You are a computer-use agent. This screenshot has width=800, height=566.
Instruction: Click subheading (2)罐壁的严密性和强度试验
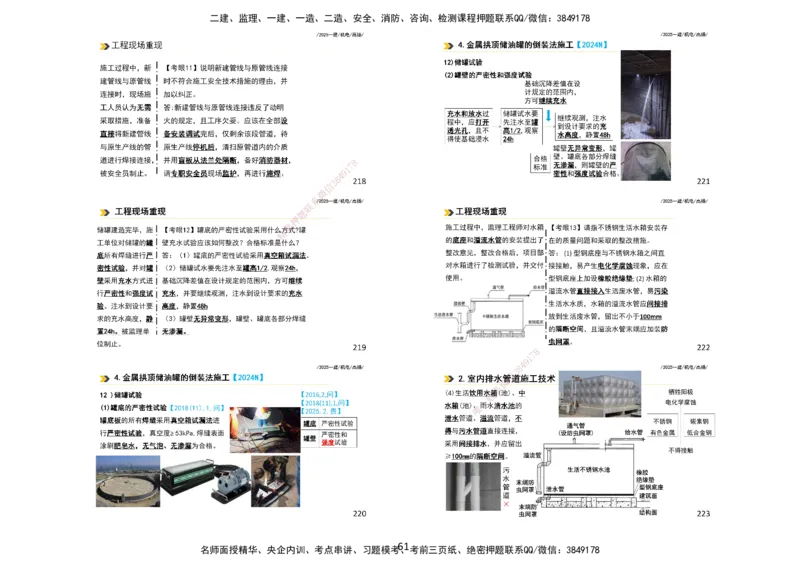(x=488, y=75)
